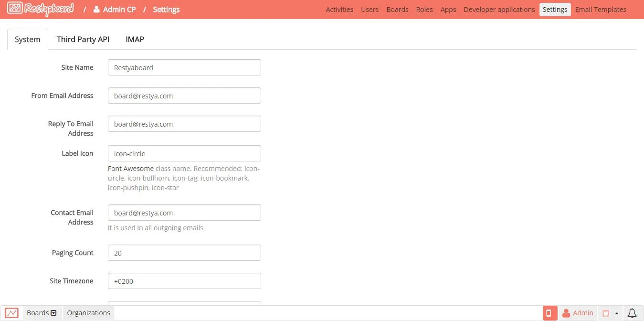Open the Apps admin page
The image size is (644, 321).
(448, 10)
